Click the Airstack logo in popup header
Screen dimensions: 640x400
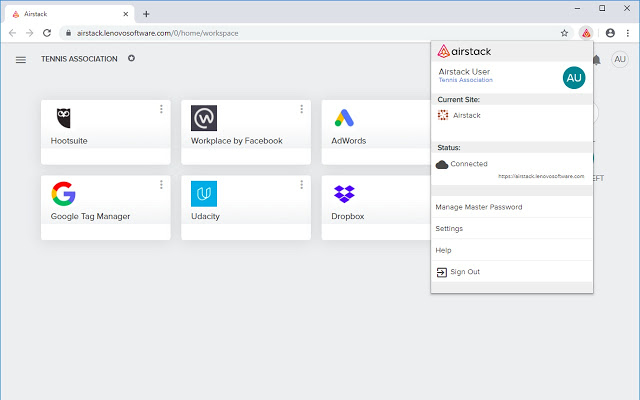pyautogui.click(x=464, y=51)
